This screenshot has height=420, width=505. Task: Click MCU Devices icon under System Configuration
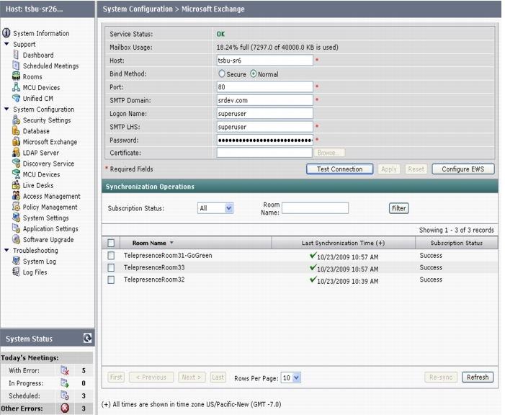coord(16,174)
